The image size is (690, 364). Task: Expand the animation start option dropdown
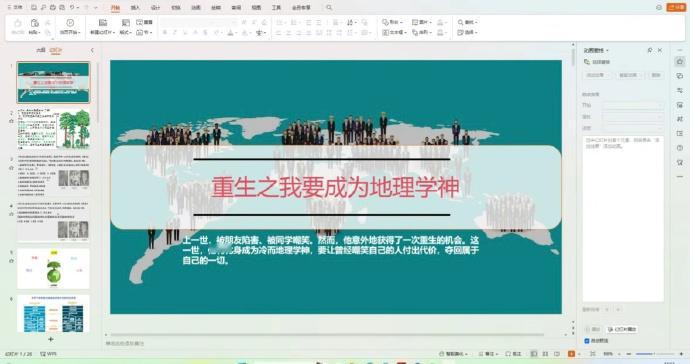tap(633, 105)
